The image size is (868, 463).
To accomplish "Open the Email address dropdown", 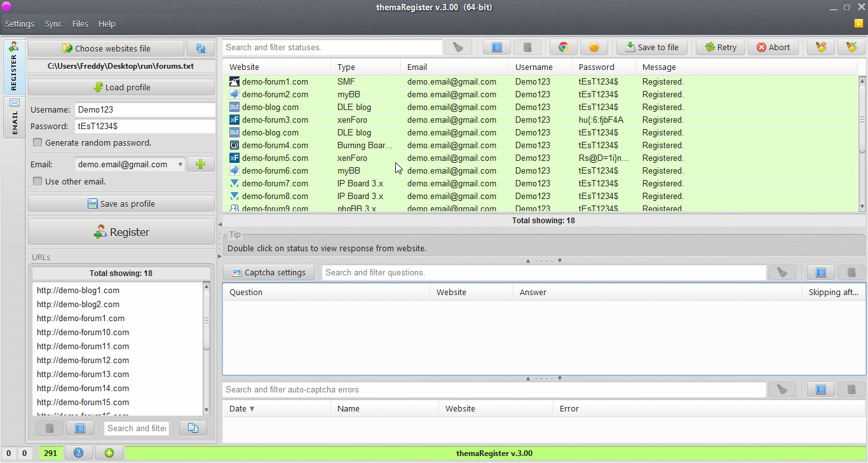I will pyautogui.click(x=180, y=165).
